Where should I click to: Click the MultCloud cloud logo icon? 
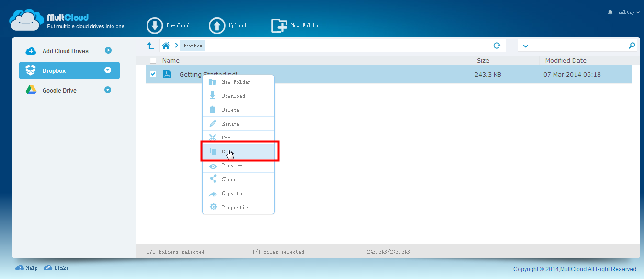[27, 20]
